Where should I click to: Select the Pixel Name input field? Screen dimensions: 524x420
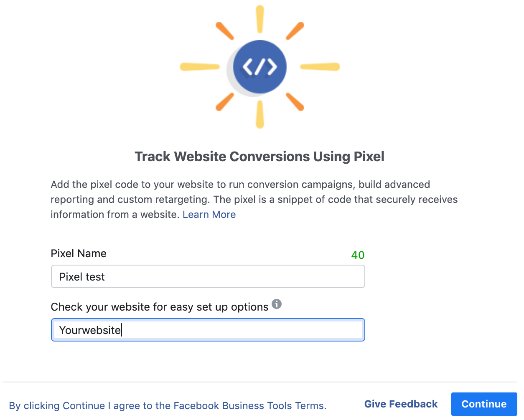tap(208, 276)
